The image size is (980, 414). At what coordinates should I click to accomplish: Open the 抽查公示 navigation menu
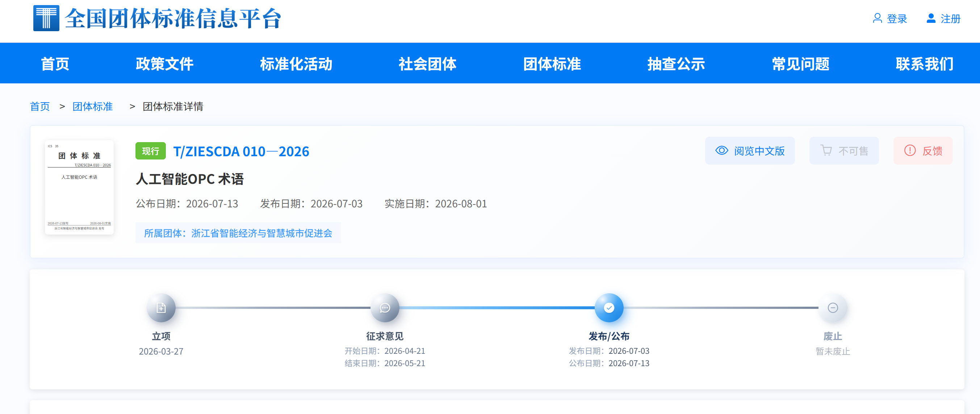point(677,63)
